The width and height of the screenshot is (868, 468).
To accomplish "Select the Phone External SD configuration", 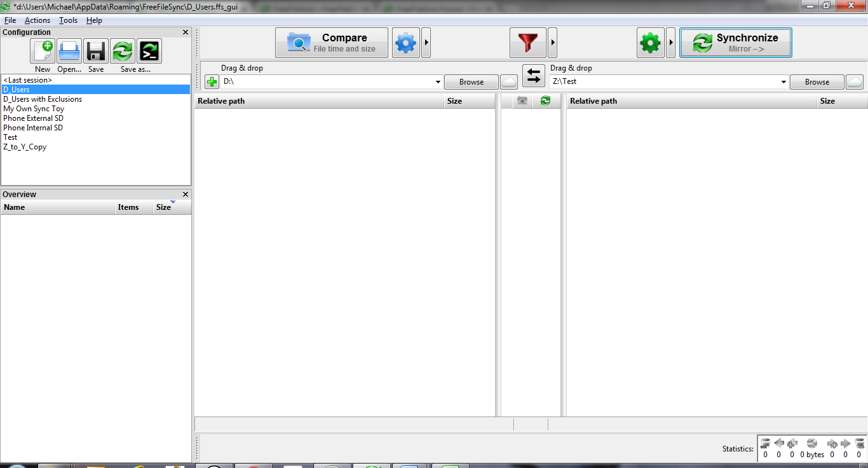I will click(96, 118).
